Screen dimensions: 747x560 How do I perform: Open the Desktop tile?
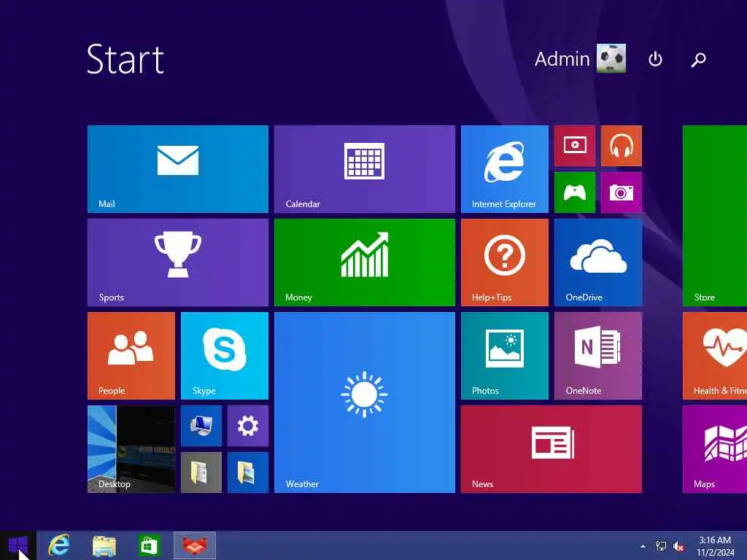tap(131, 449)
